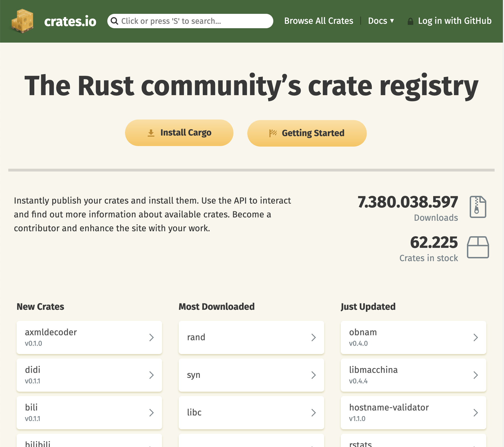Go to the crates.io home link

(x=70, y=21)
